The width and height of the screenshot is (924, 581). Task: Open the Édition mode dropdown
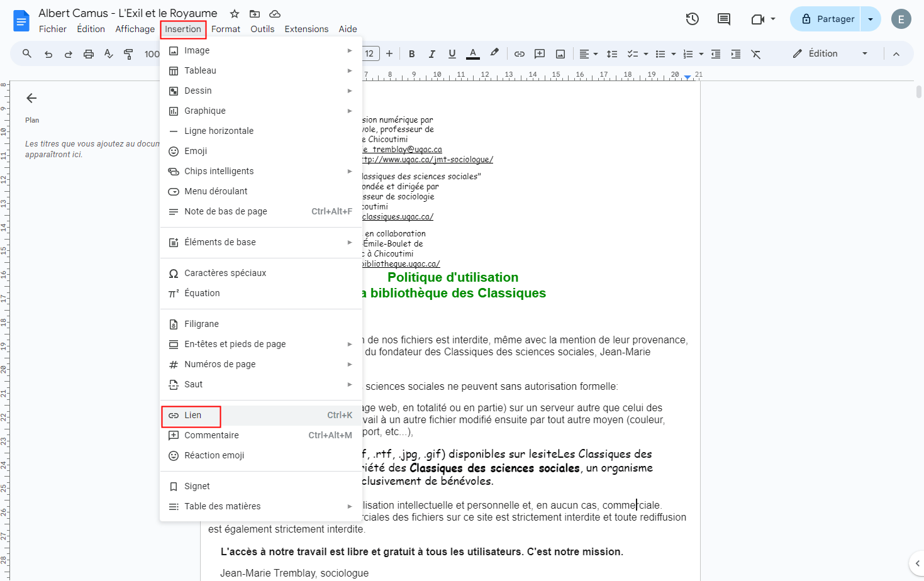(x=830, y=54)
